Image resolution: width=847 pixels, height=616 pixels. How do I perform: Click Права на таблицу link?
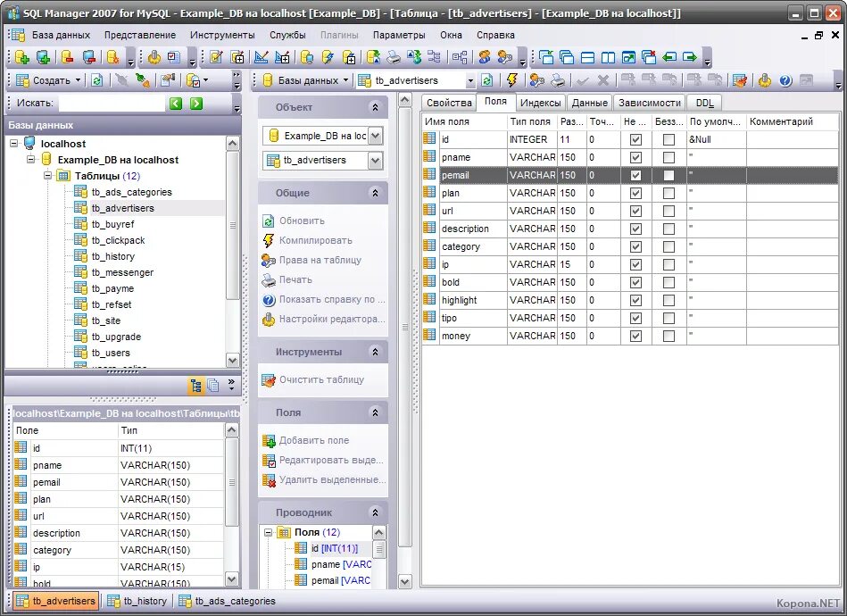coord(320,260)
